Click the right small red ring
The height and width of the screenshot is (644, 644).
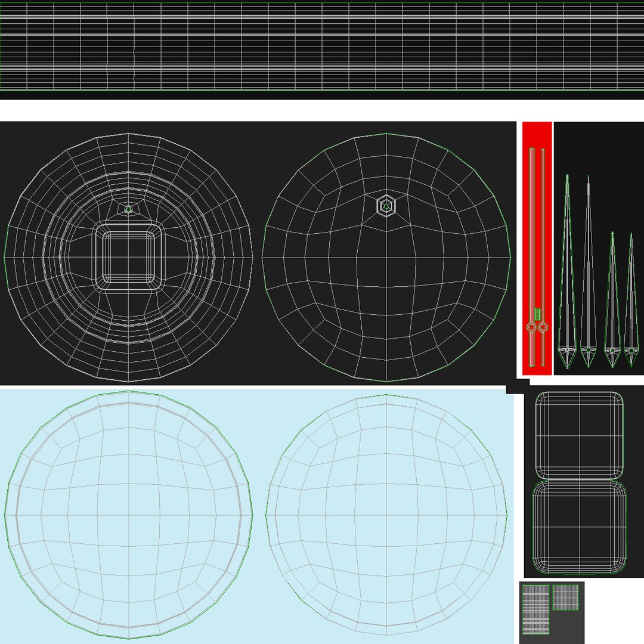tap(543, 327)
